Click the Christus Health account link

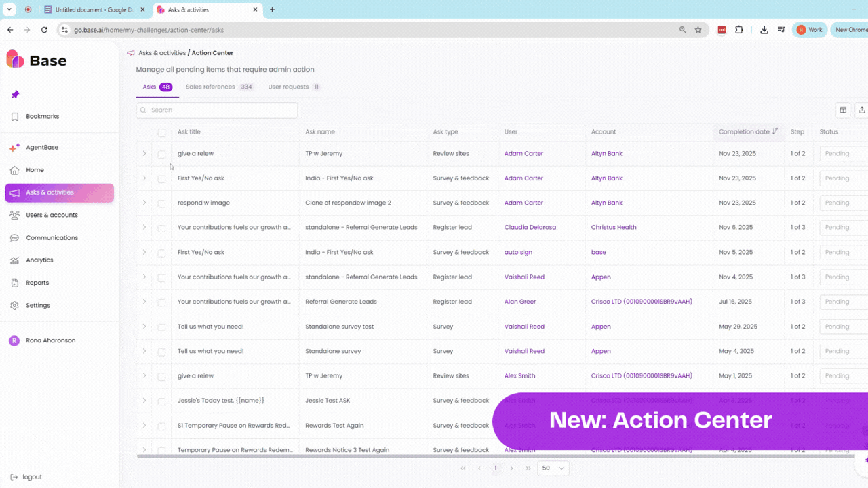pos(613,227)
